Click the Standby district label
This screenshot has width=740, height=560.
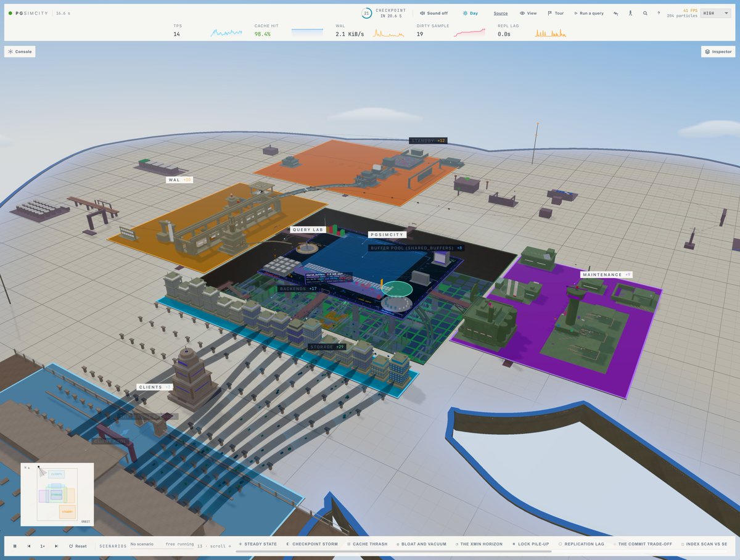[428, 141]
